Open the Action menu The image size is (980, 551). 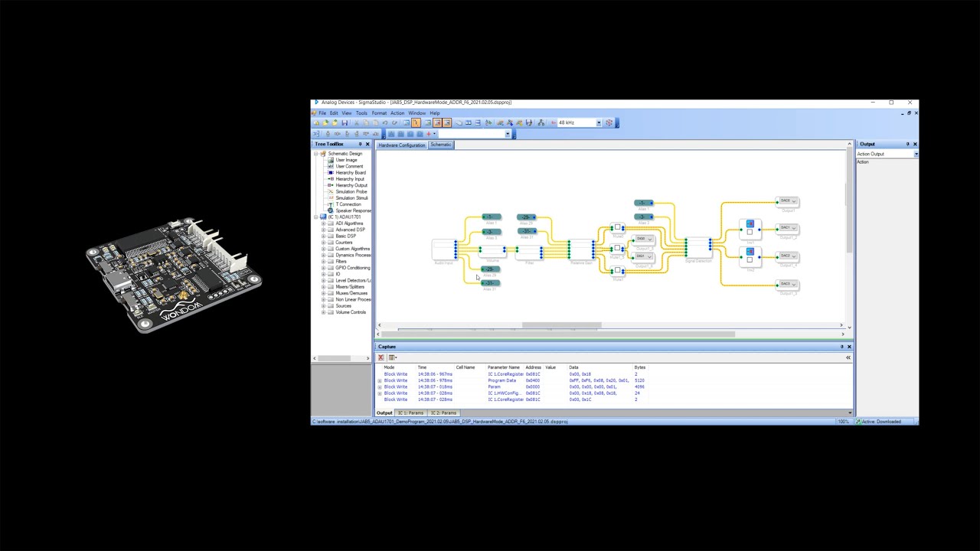397,113
